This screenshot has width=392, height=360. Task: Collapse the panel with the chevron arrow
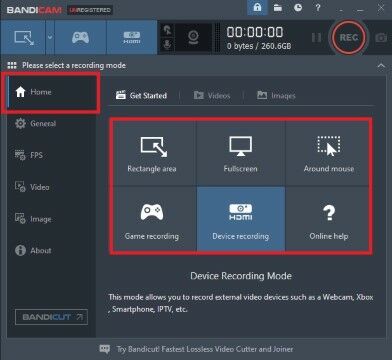click(x=381, y=66)
